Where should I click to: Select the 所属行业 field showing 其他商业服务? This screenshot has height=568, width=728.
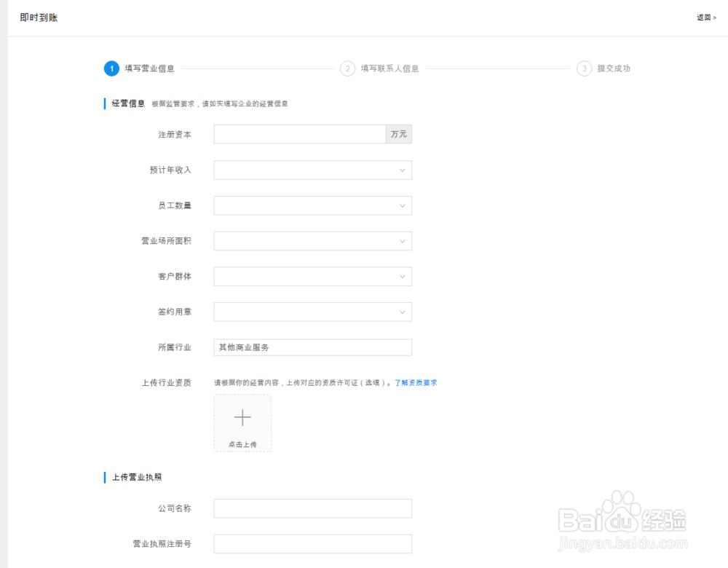[313, 347]
